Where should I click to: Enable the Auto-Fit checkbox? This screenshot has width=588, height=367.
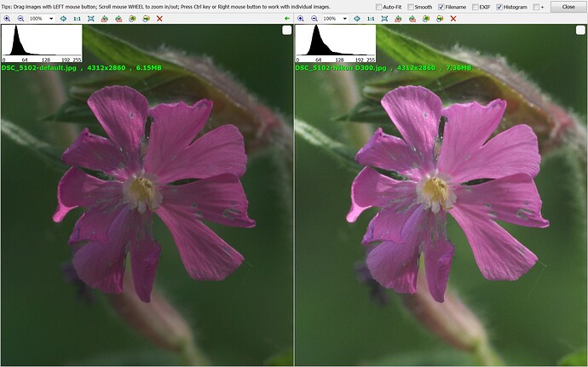pyautogui.click(x=378, y=7)
